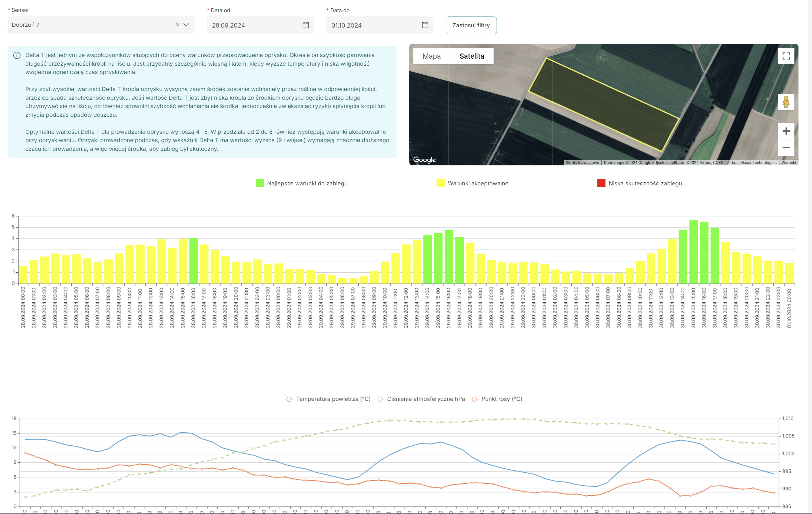The image size is (812, 514).
Task: Zoom in on the satellite map
Action: [x=786, y=131]
